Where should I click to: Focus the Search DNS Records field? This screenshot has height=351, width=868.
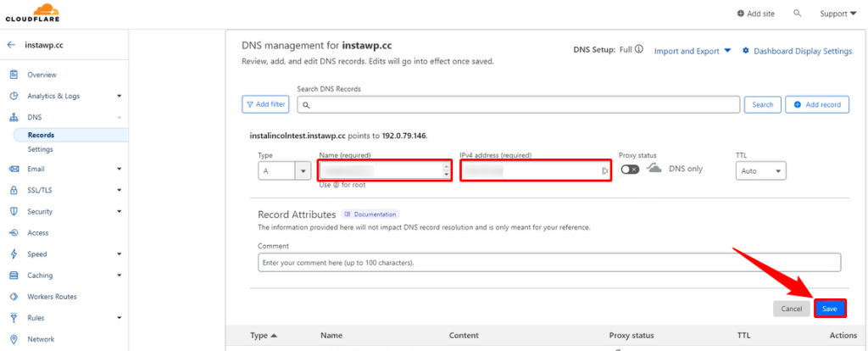click(x=519, y=104)
